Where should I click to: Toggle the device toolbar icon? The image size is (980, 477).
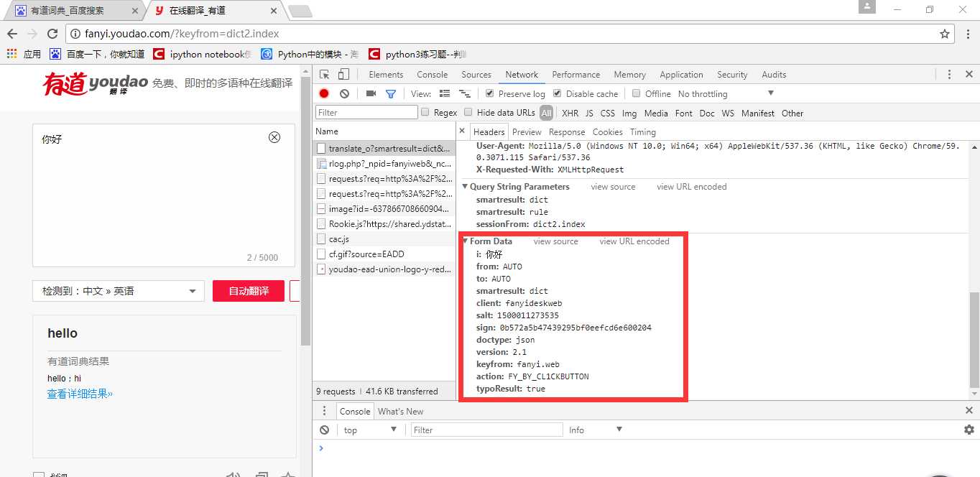[x=343, y=75]
